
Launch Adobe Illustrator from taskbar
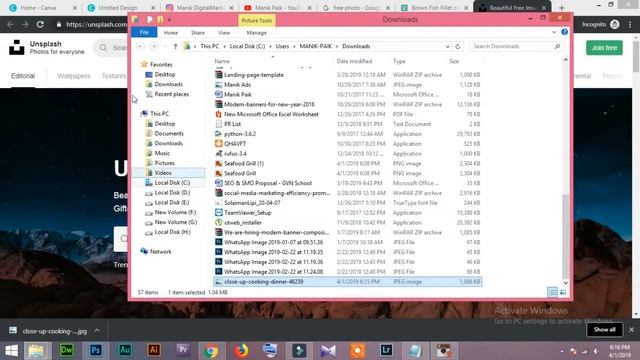154,351
